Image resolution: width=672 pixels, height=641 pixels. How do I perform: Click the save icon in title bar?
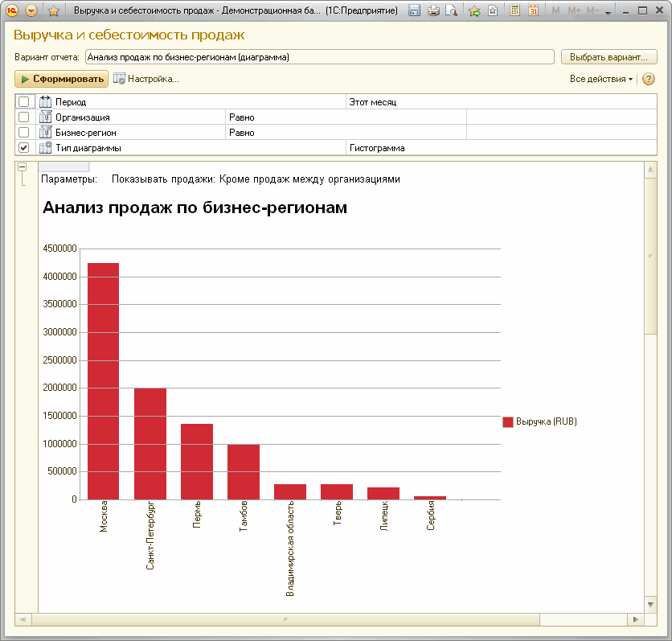[414, 11]
